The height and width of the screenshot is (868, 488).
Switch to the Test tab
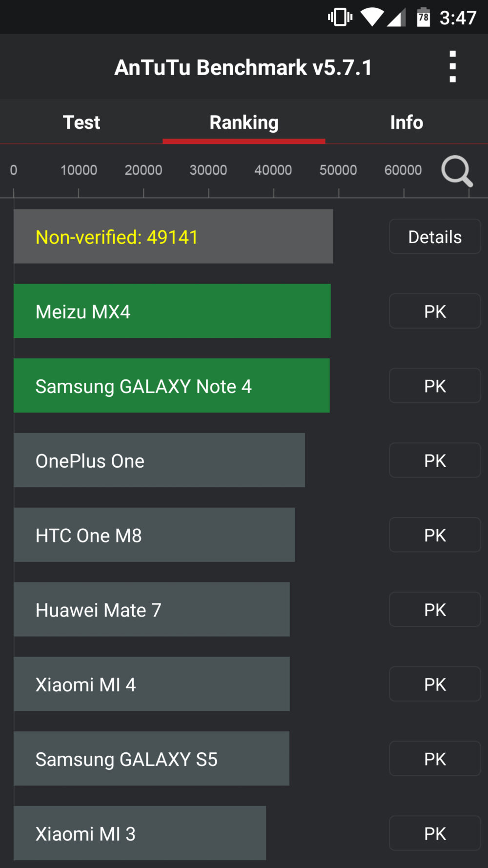(x=81, y=122)
